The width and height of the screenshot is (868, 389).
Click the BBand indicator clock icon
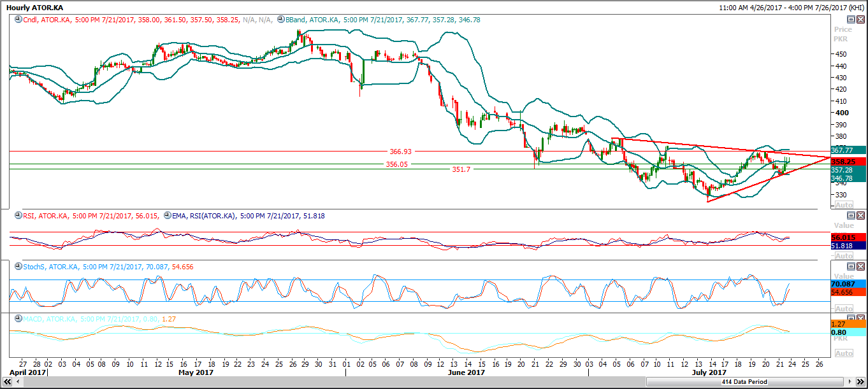281,20
